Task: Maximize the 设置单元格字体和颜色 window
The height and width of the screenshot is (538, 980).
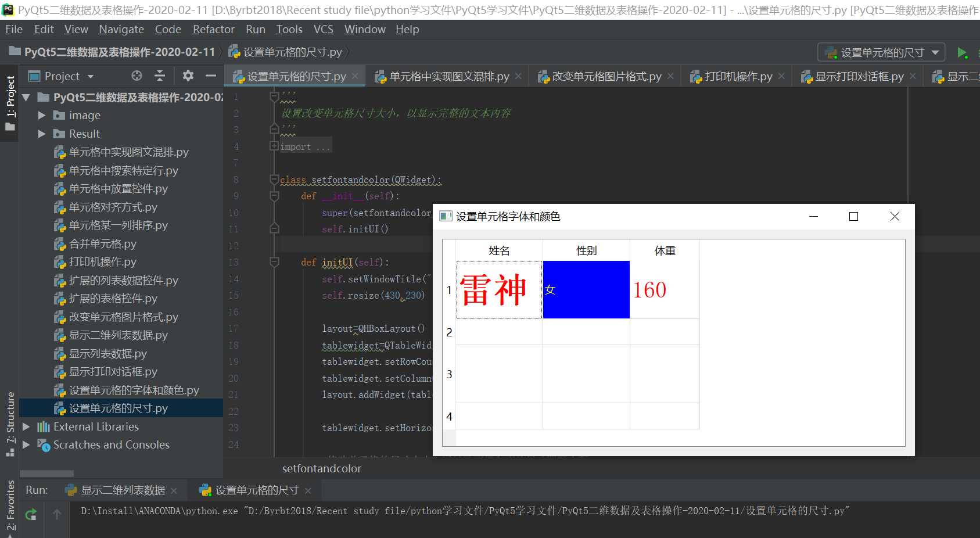Action: 853,217
